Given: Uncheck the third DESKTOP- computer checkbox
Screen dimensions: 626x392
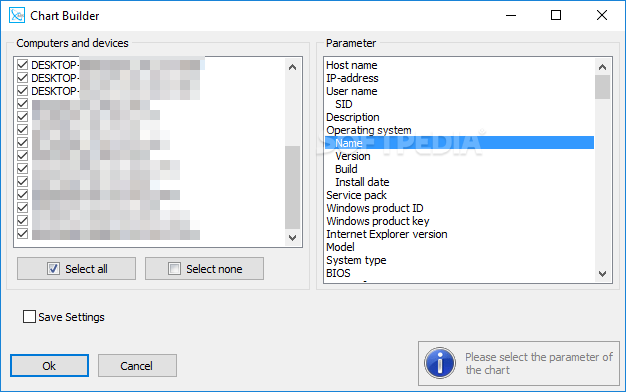Looking at the screenshot, I should click(22, 91).
